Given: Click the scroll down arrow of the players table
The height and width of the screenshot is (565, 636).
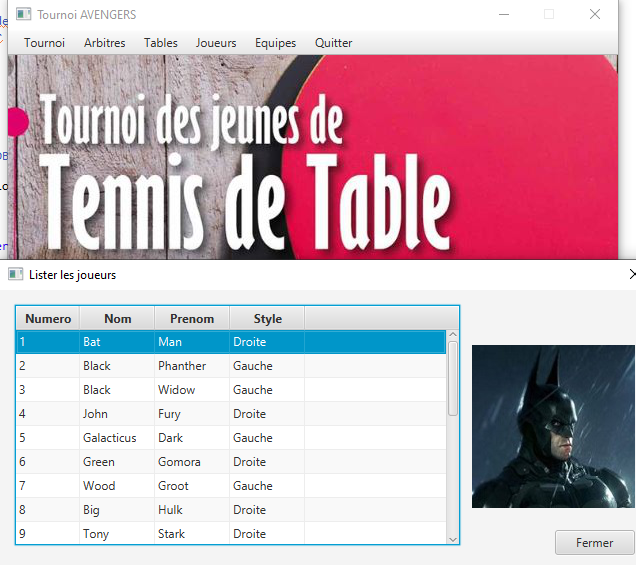Looking at the screenshot, I should [x=453, y=539].
